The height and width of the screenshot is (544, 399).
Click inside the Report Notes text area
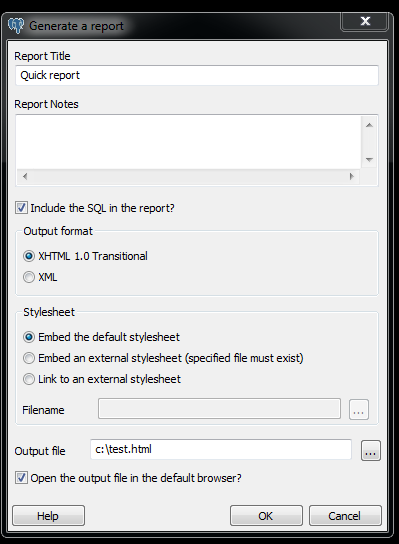click(188, 142)
